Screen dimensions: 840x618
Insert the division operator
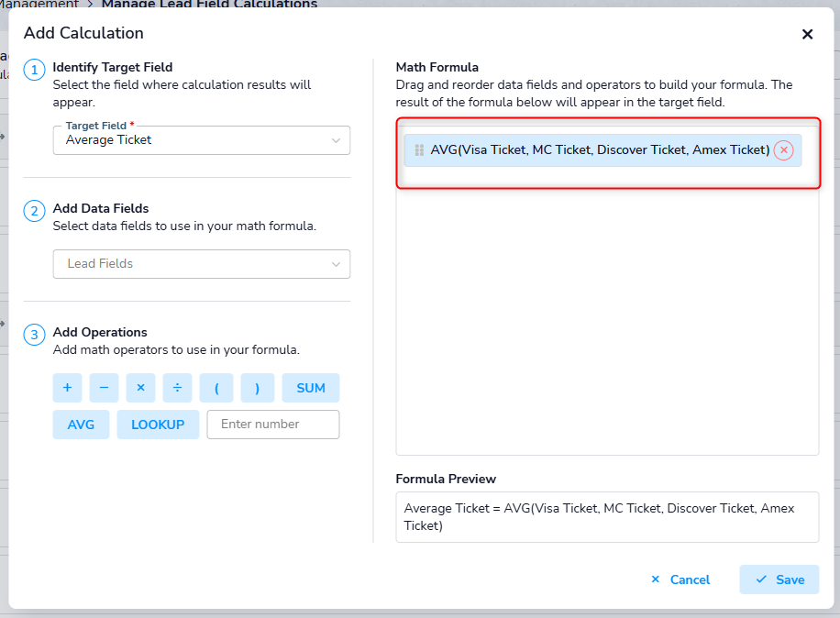(177, 388)
